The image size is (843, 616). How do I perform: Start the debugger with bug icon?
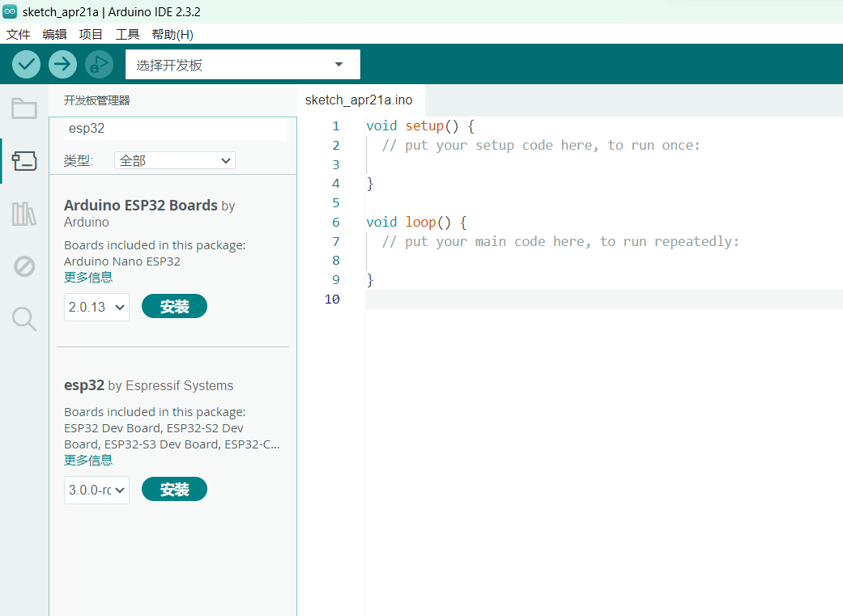[99, 65]
